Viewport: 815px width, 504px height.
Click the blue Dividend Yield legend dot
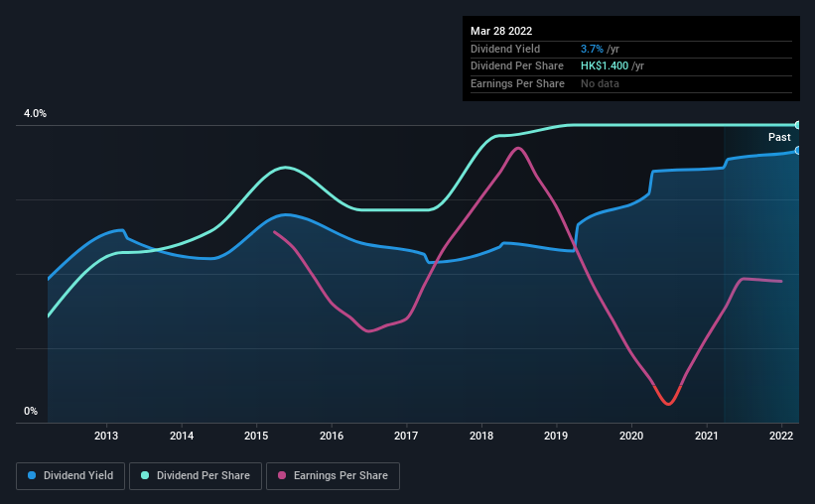pyautogui.click(x=32, y=475)
